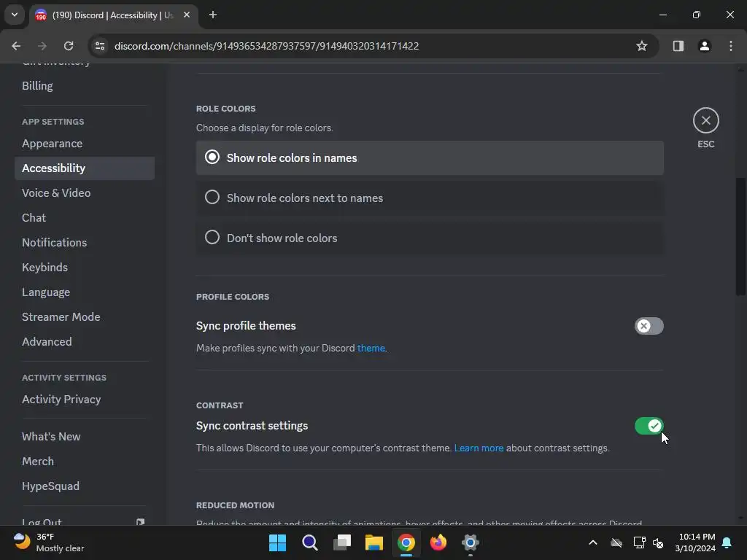747x560 pixels.
Task: Open Voice & Video settings
Action: [x=85, y=192]
